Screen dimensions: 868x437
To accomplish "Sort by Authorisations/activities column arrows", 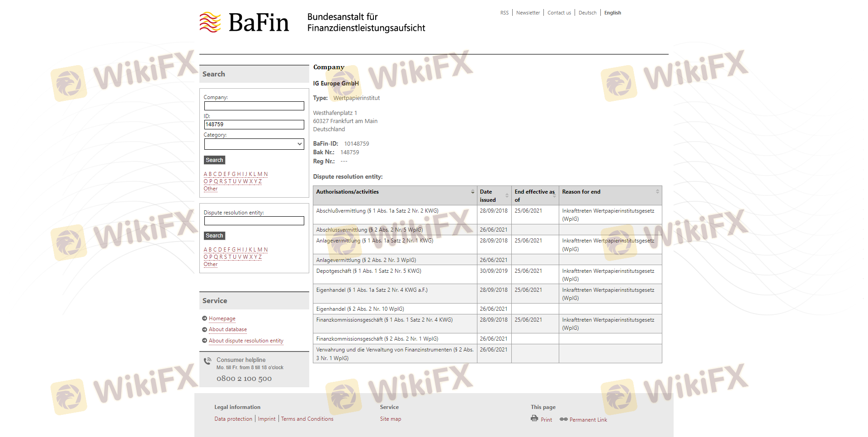I will (x=472, y=192).
